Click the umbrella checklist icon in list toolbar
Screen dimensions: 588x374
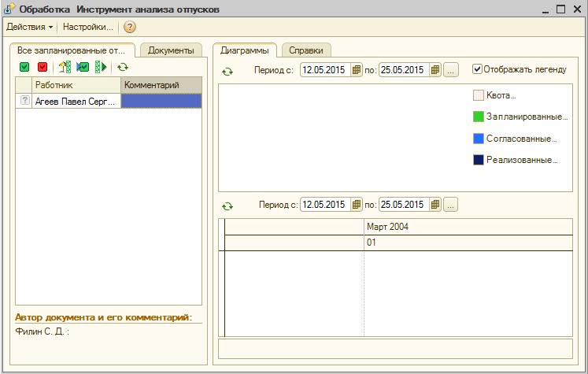pyautogui.click(x=65, y=67)
